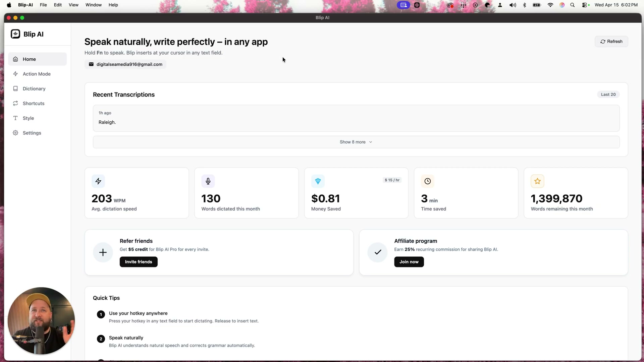Open the Last 20 filter badge
Screen dimensions: 644x362
point(608,95)
